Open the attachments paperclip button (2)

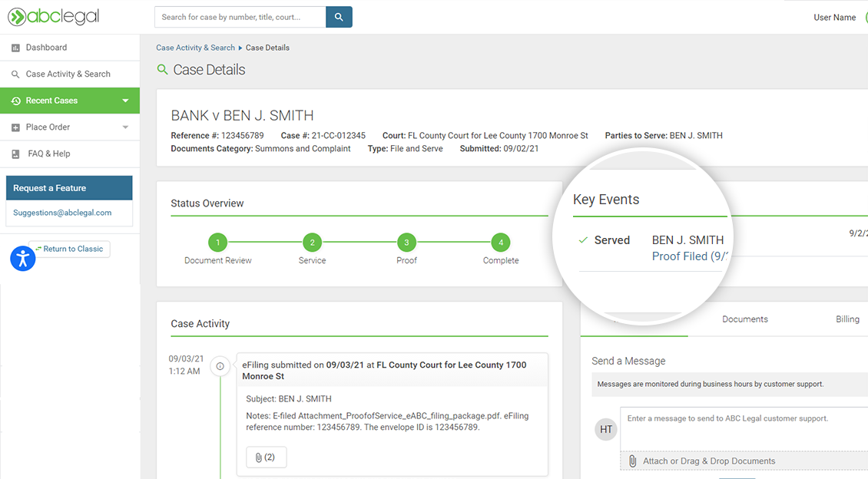[266, 458]
